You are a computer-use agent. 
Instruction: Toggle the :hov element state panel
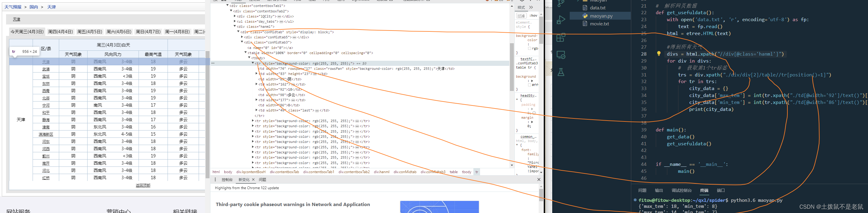[x=533, y=15]
